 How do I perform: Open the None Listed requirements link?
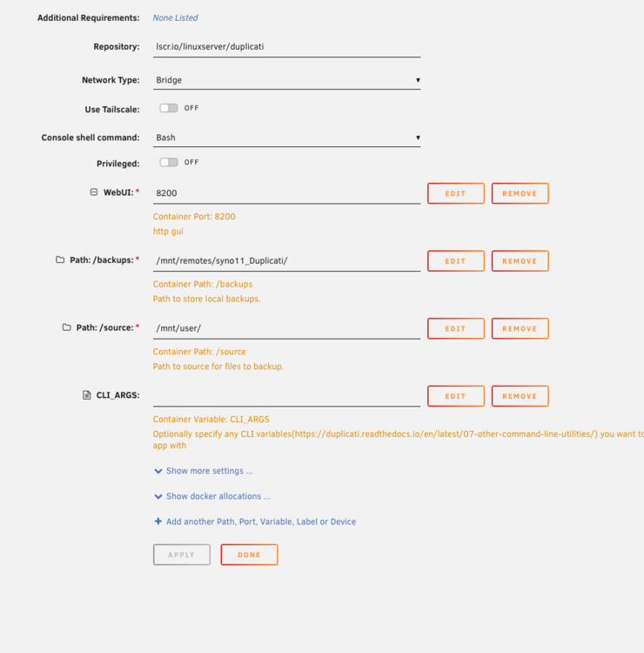(175, 18)
